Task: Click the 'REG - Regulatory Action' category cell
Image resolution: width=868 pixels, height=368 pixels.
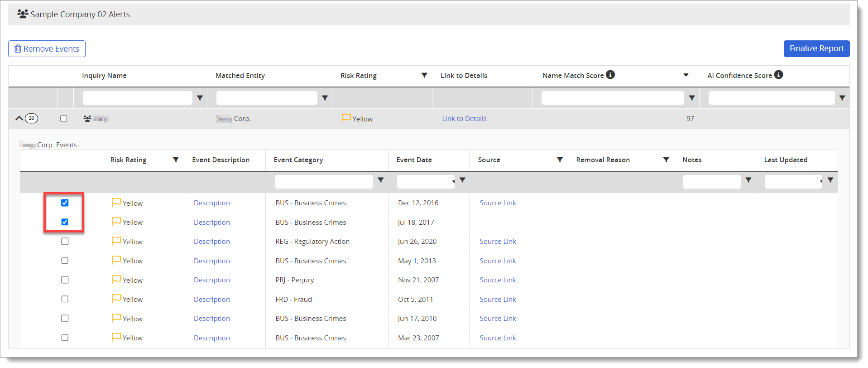Action: [312, 242]
